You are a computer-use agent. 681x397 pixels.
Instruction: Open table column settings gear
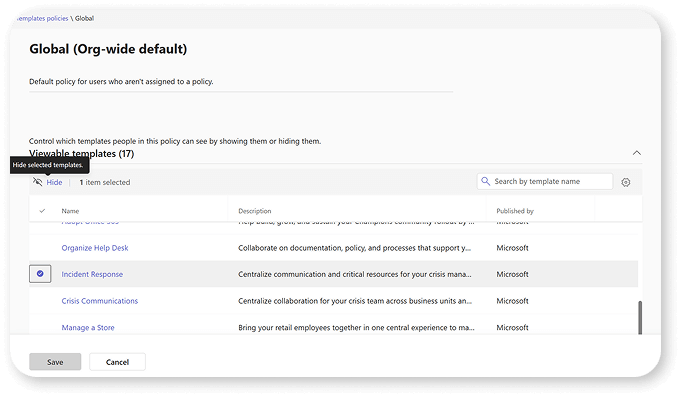click(x=625, y=182)
